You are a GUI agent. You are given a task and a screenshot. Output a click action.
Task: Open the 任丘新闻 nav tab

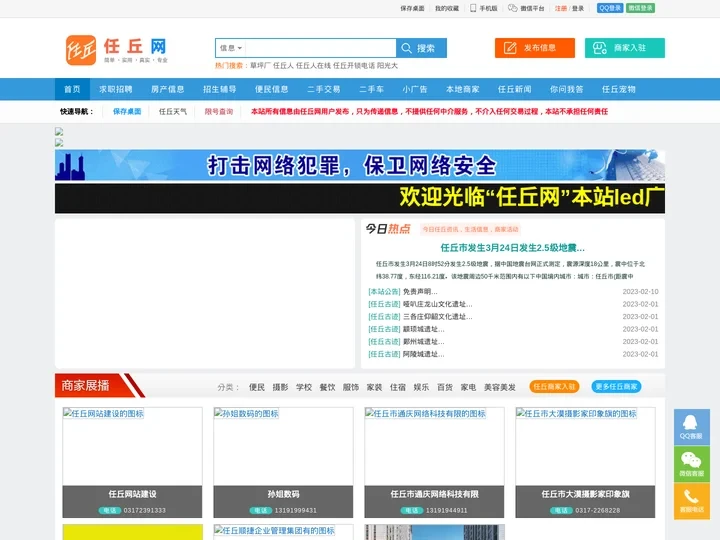(x=514, y=89)
